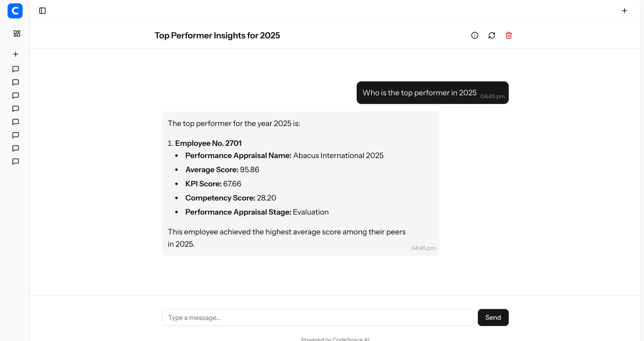Open the fifth chat in sidebar
This screenshot has height=341, width=644.
(16, 122)
